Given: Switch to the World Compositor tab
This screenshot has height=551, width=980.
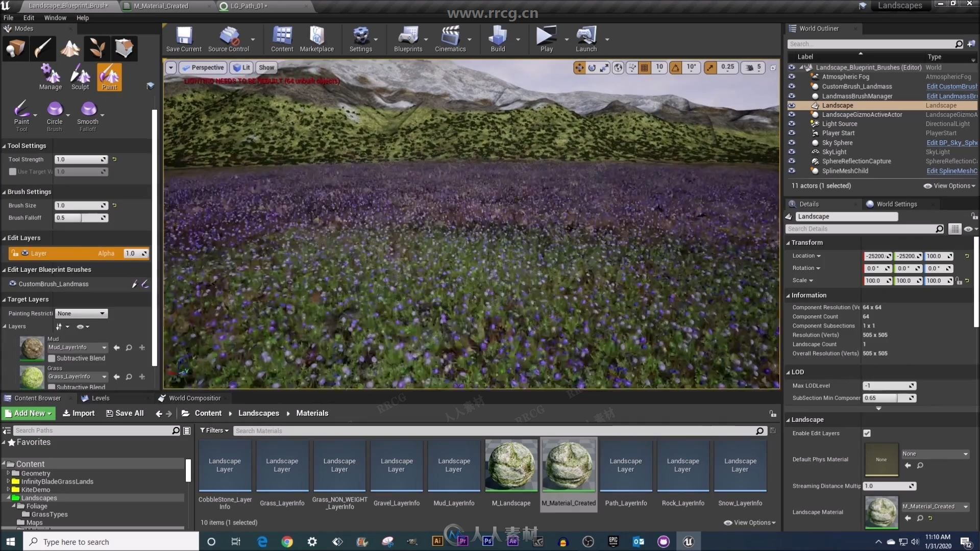Looking at the screenshot, I should pyautogui.click(x=194, y=397).
